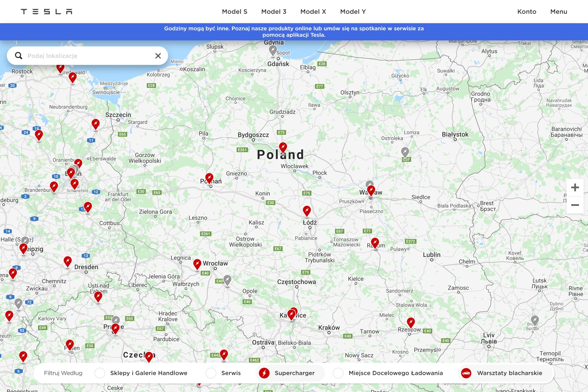Toggle Serwis filter

click(x=223, y=373)
